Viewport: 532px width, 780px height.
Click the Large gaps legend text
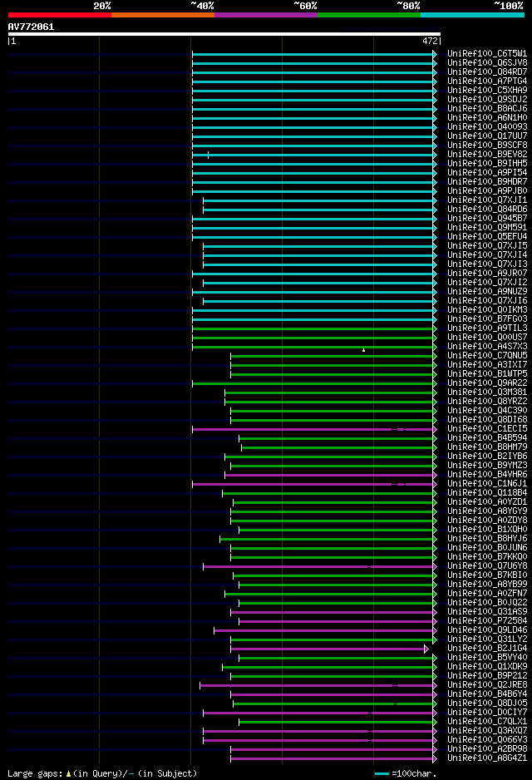pos(102,773)
